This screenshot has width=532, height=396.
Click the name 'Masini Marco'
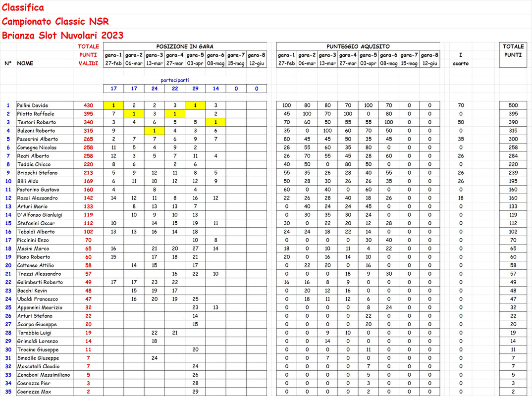33,248
